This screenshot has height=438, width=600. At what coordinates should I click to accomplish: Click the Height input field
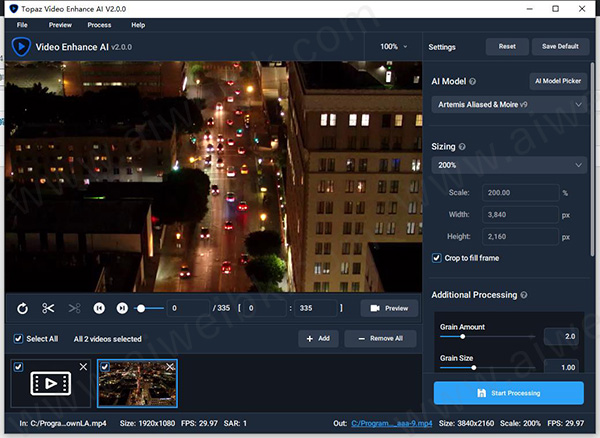(x=521, y=237)
